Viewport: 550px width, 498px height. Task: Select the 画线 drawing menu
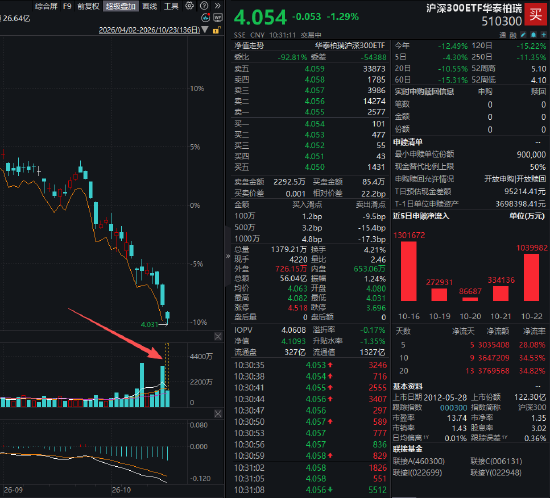click(150, 6)
